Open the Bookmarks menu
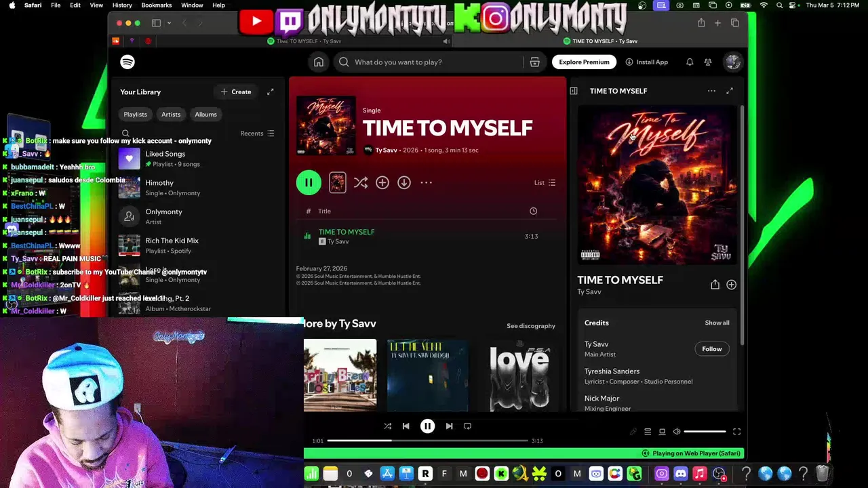 click(x=157, y=5)
